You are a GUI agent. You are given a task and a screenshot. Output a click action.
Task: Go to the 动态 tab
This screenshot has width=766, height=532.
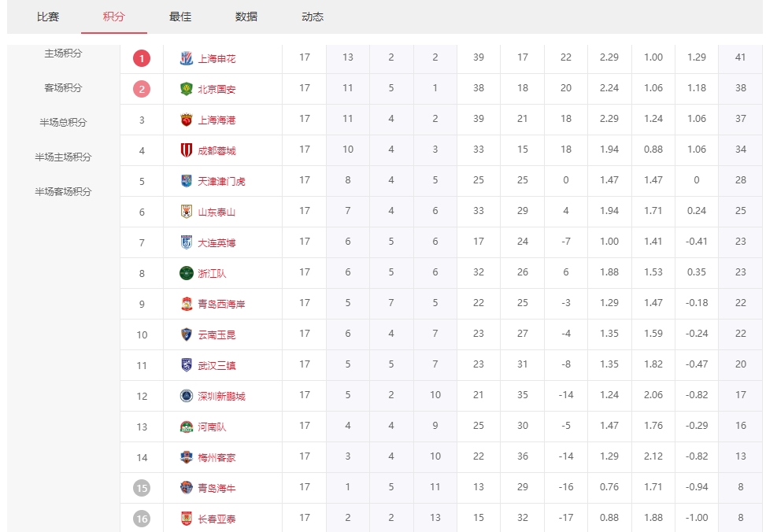point(313,17)
